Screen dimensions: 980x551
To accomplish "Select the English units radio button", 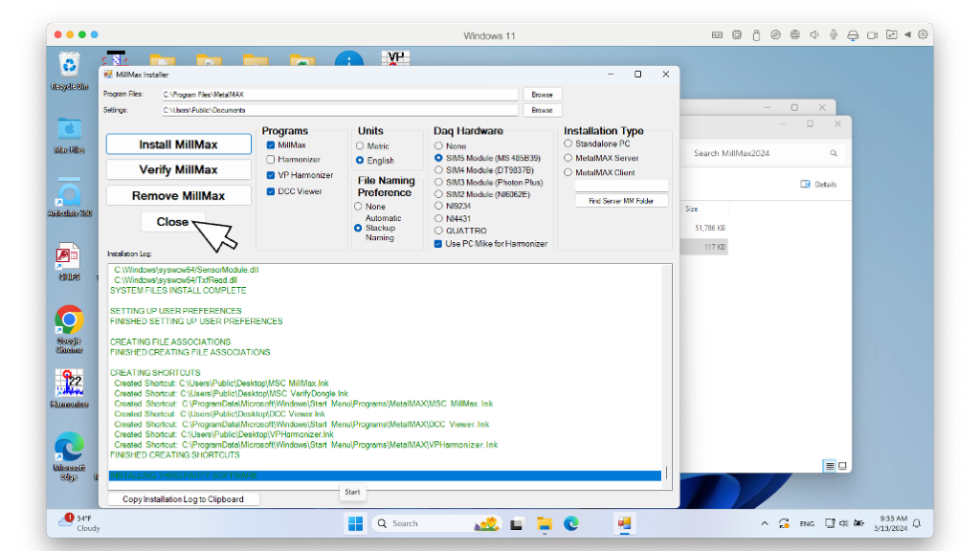I will pos(360,161).
